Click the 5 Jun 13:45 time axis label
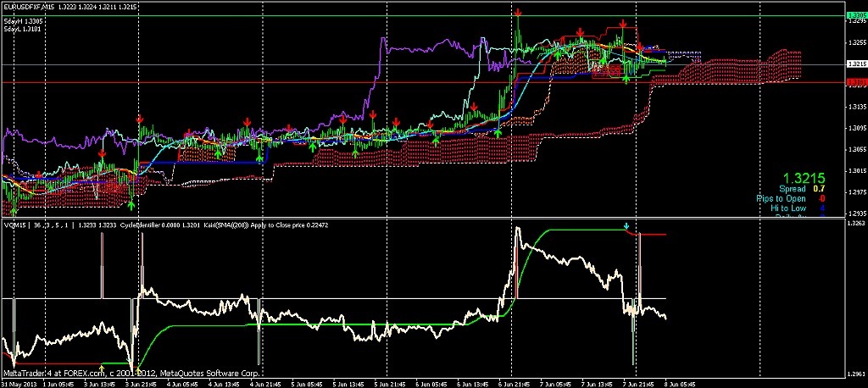 pos(349,384)
